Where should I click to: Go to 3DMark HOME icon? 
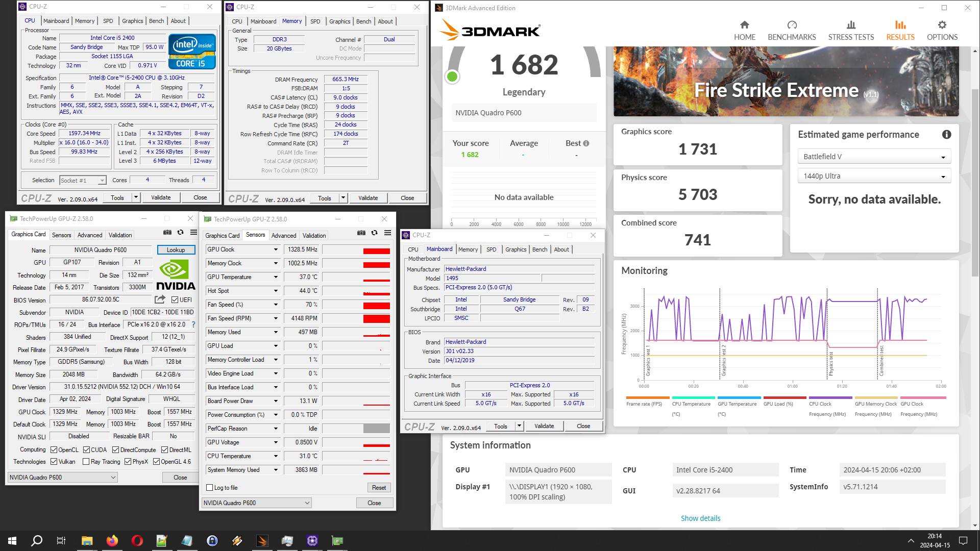tap(744, 25)
